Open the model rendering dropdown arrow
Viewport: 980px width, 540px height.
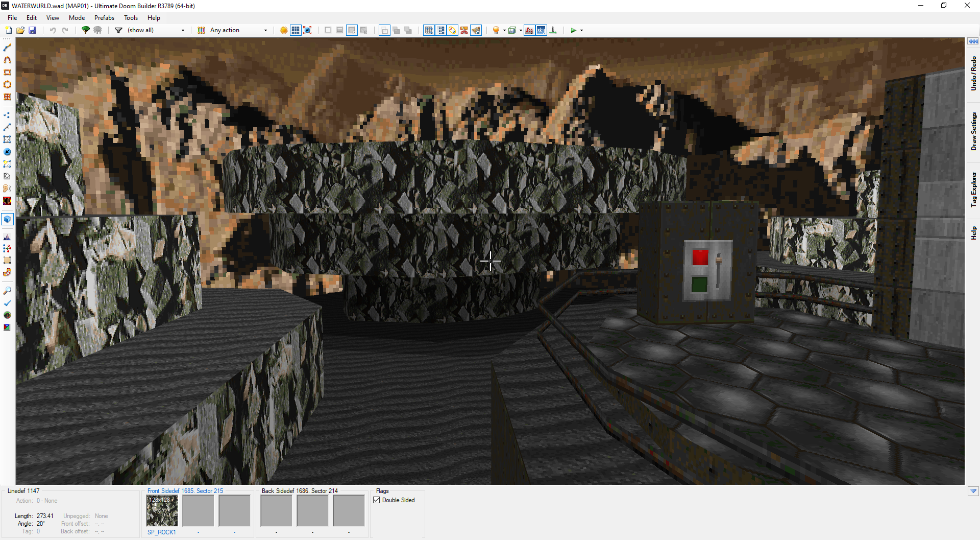click(x=521, y=30)
